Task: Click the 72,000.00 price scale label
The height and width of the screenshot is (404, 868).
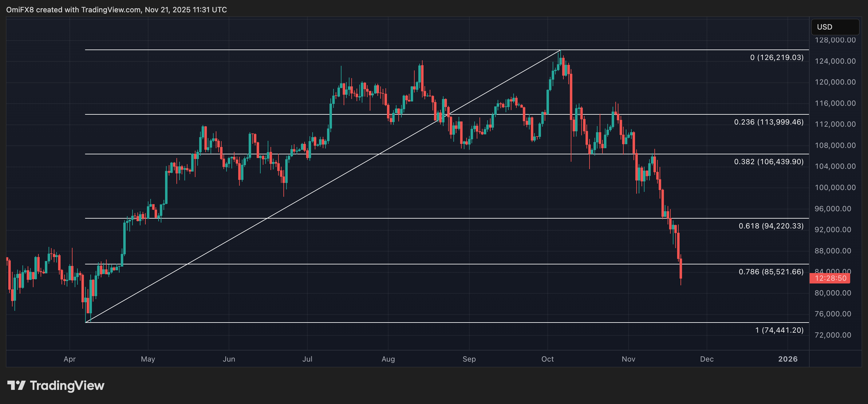Action: click(x=835, y=335)
